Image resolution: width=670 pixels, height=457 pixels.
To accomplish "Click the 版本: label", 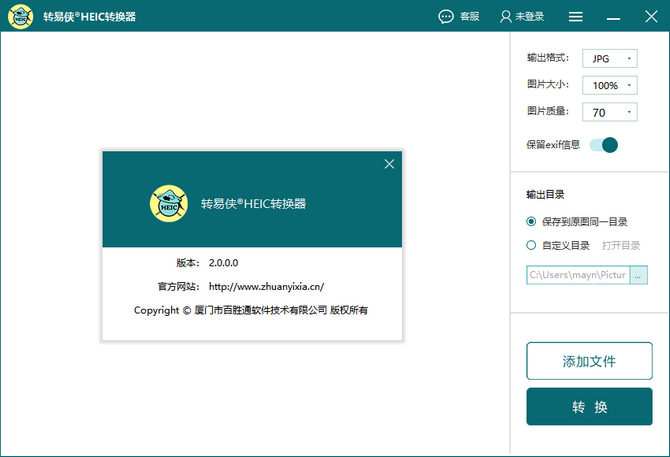I will pos(188,263).
